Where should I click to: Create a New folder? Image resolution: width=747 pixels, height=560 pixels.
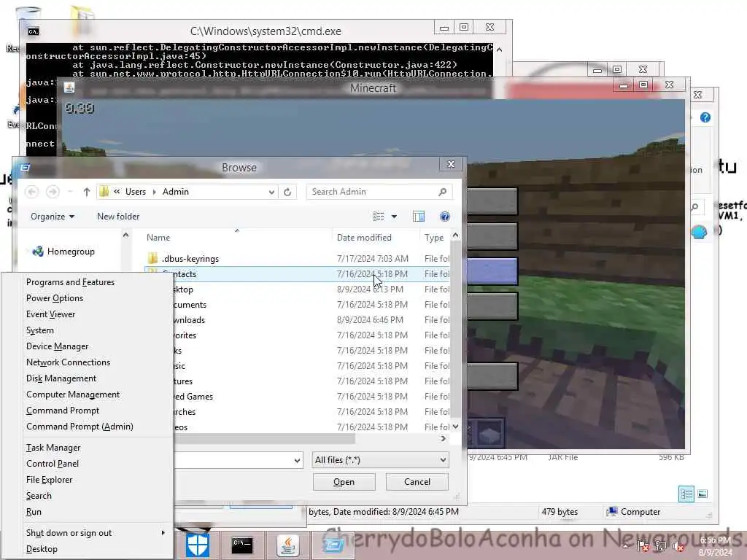(x=118, y=217)
